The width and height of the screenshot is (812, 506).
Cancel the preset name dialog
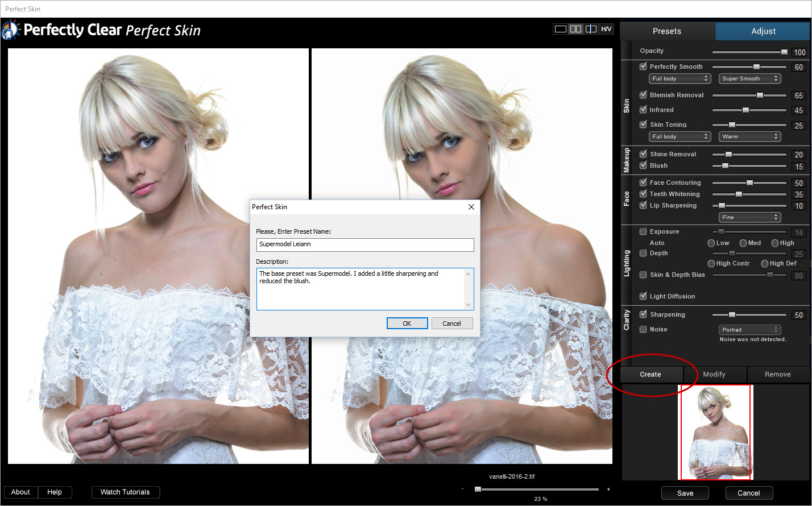(x=452, y=323)
